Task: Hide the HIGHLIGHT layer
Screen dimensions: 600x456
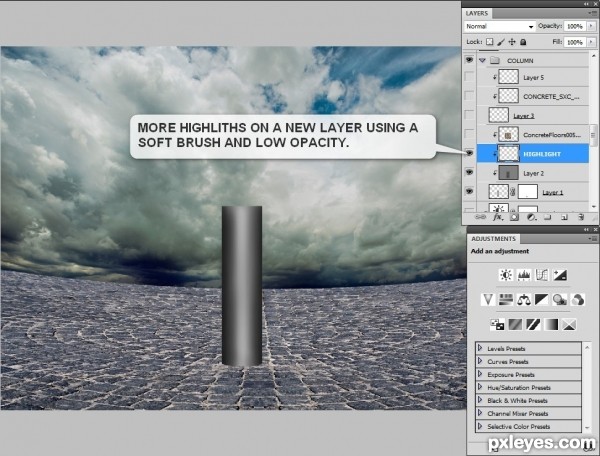Action: [x=469, y=153]
